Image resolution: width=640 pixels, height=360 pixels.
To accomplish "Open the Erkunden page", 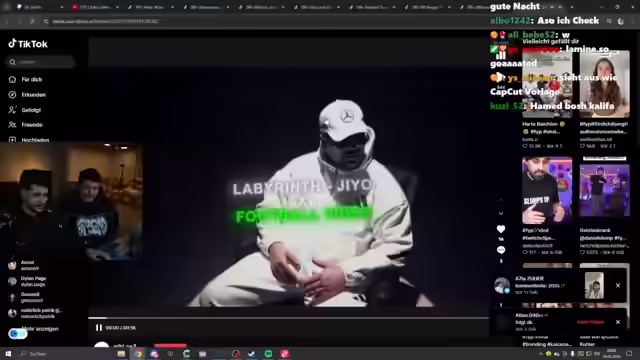I will click(27, 95).
